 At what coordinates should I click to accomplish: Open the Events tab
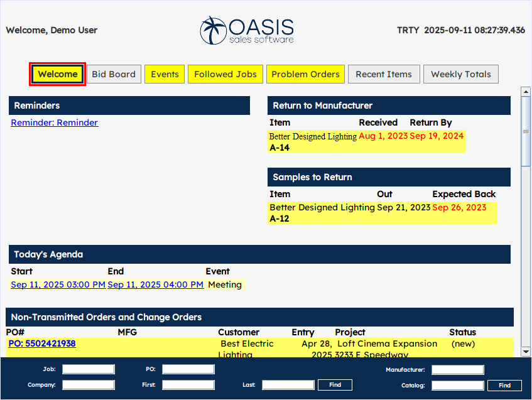coord(164,73)
